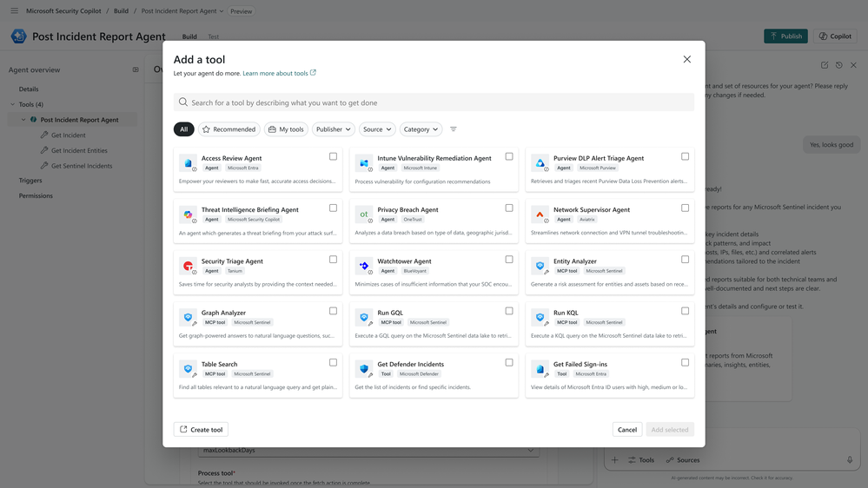Click the Run GQL shield icon
This screenshot has width=868, height=488.
364,318
